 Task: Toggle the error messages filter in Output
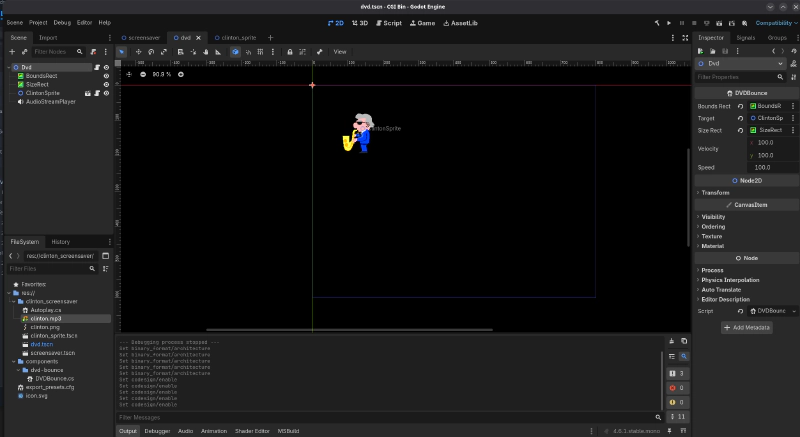click(676, 387)
